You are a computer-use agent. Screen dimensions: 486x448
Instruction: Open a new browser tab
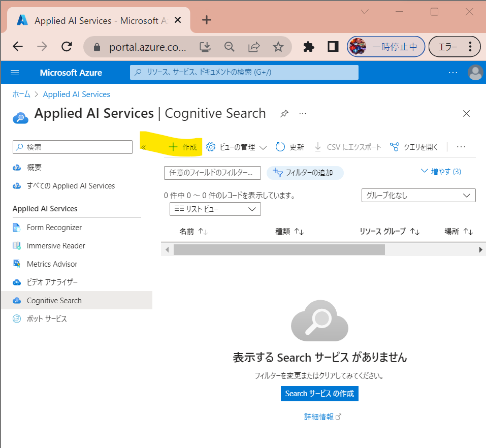click(206, 20)
